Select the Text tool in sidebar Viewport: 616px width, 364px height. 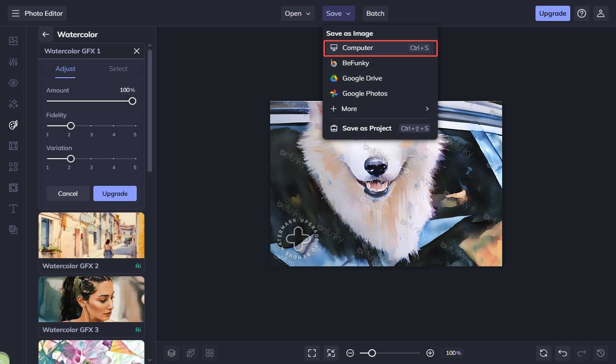[x=13, y=209]
